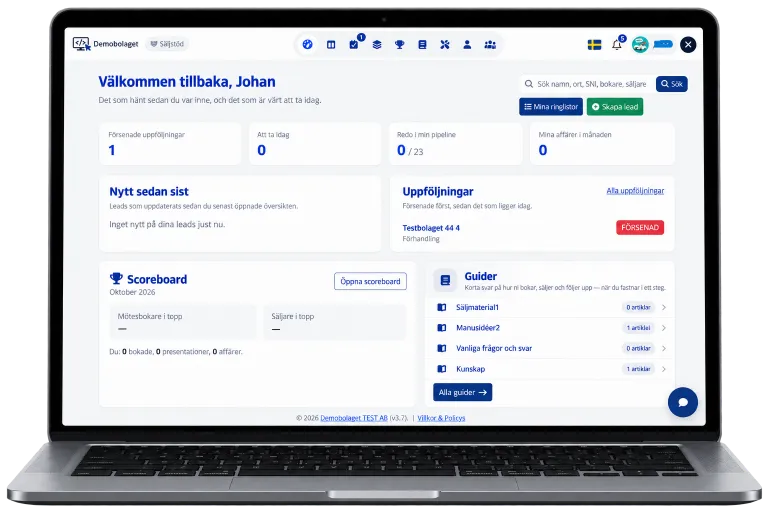
Task: Click the Säljare i topp box
Action: [335, 322]
